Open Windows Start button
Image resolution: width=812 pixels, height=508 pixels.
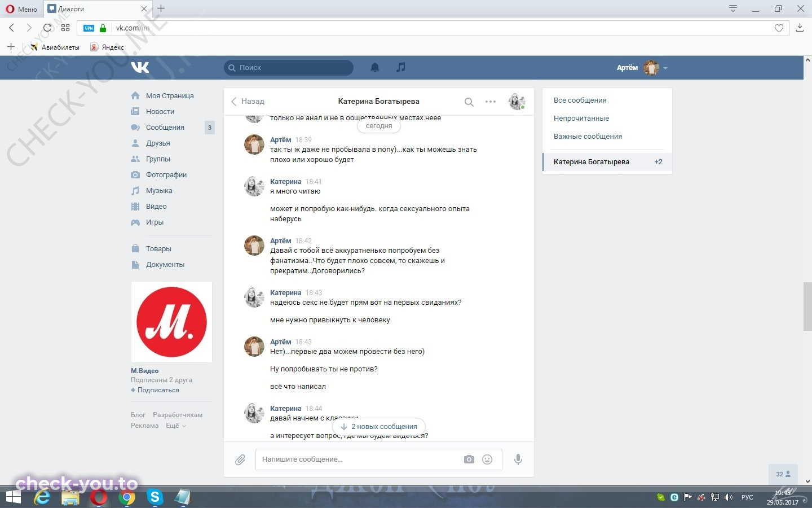13,497
